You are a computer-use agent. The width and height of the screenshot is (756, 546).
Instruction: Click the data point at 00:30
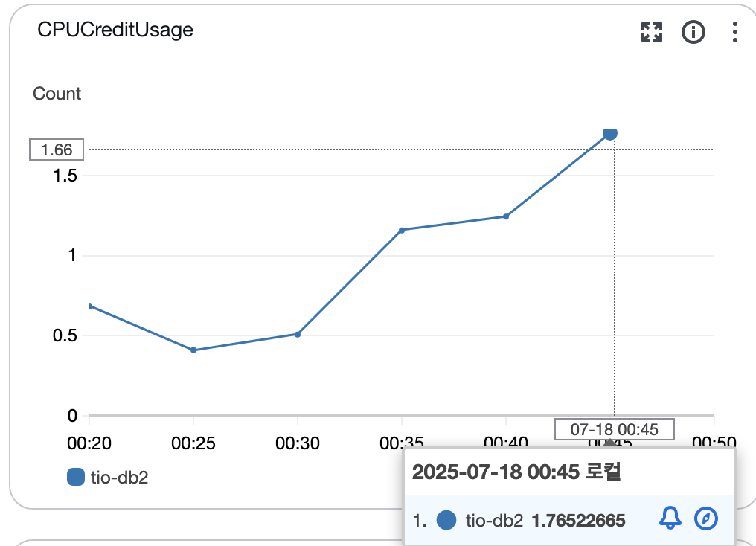click(x=298, y=335)
